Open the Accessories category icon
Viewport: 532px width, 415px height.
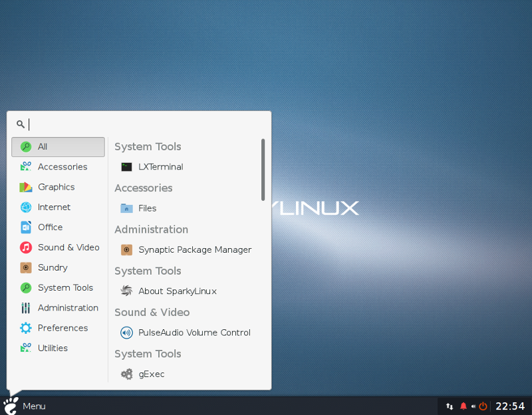coord(26,167)
